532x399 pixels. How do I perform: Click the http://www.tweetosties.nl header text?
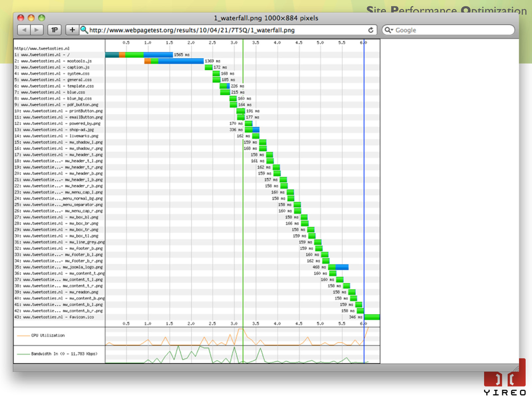42,49
